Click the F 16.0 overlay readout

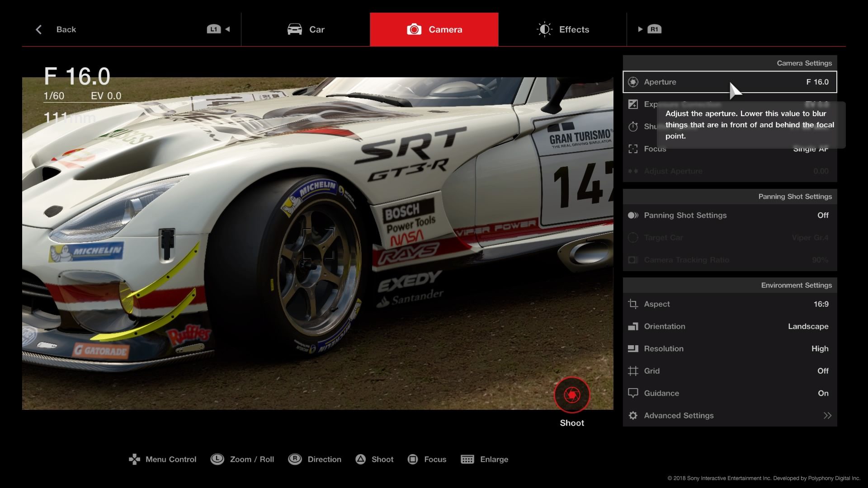click(x=77, y=76)
